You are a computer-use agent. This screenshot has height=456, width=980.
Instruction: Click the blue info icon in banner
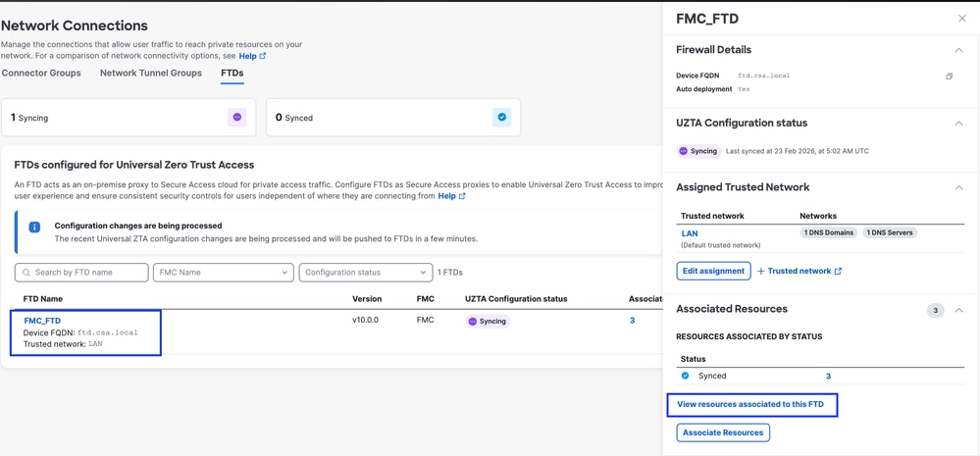(34, 228)
